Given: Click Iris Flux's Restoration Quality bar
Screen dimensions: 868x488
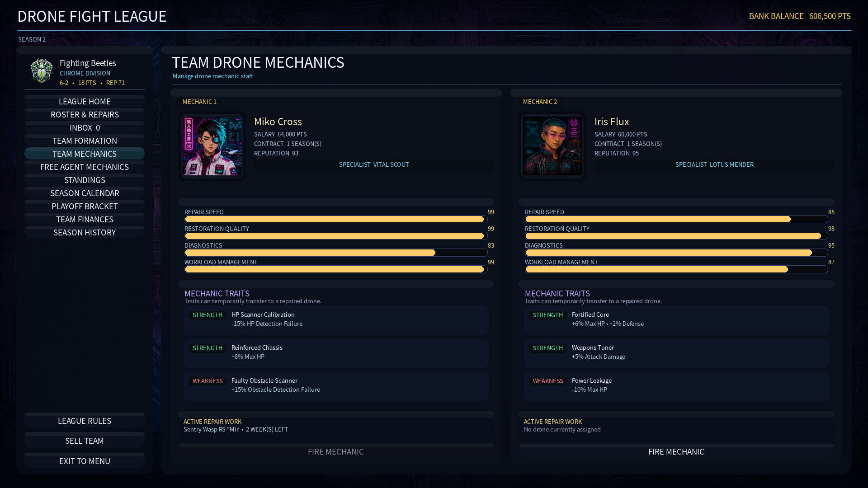Looking at the screenshot, I should pyautogui.click(x=676, y=236).
